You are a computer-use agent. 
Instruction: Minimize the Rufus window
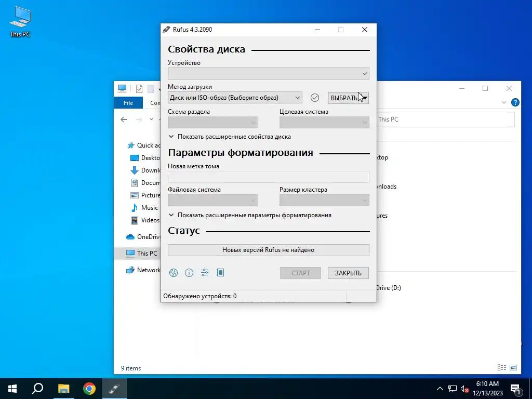317,30
